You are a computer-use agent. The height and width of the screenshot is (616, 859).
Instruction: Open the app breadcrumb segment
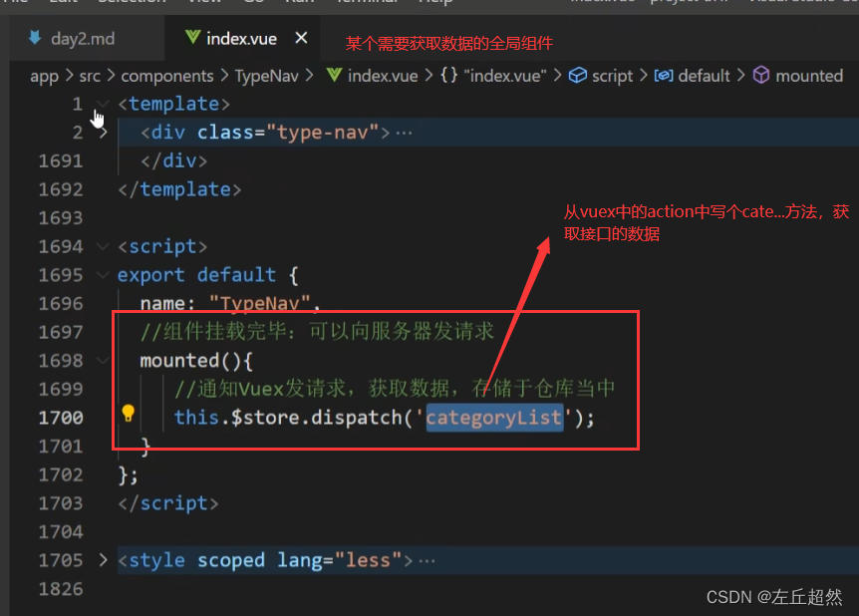point(45,76)
